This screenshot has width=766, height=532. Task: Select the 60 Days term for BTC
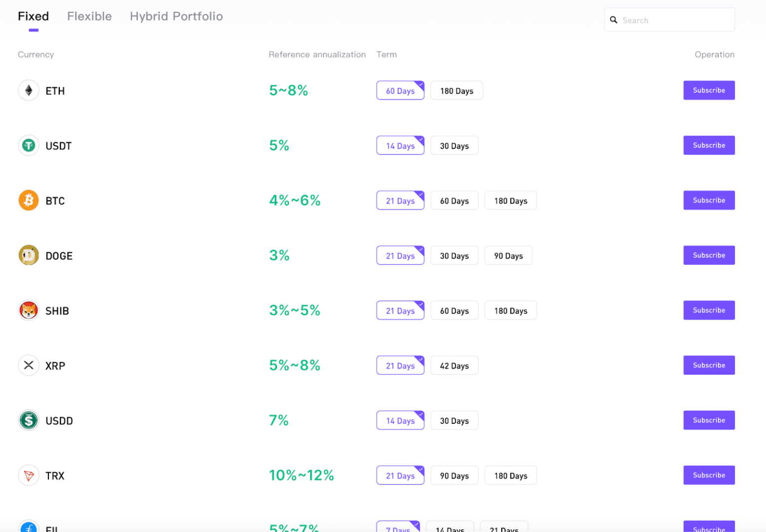coord(454,200)
